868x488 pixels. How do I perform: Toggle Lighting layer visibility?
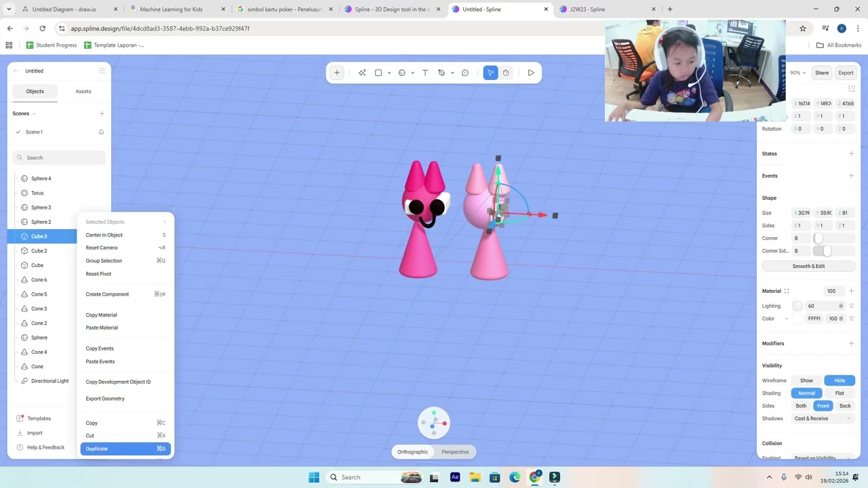[x=852, y=306]
